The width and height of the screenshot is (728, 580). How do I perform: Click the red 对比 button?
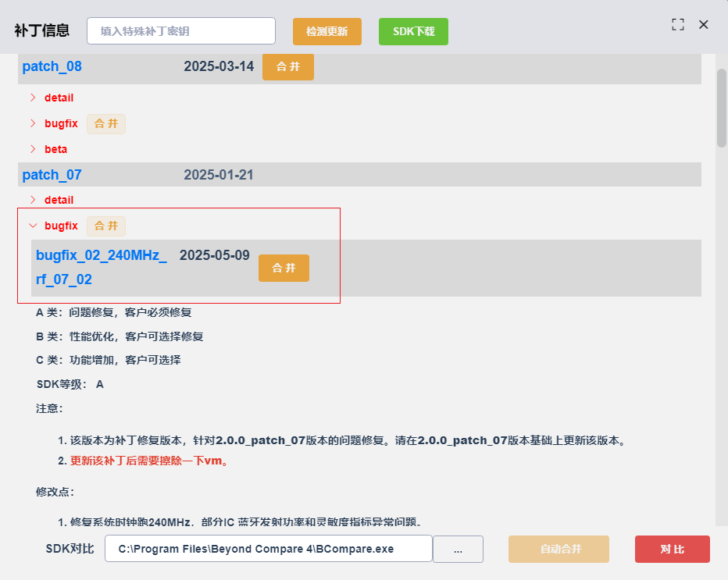click(x=673, y=550)
